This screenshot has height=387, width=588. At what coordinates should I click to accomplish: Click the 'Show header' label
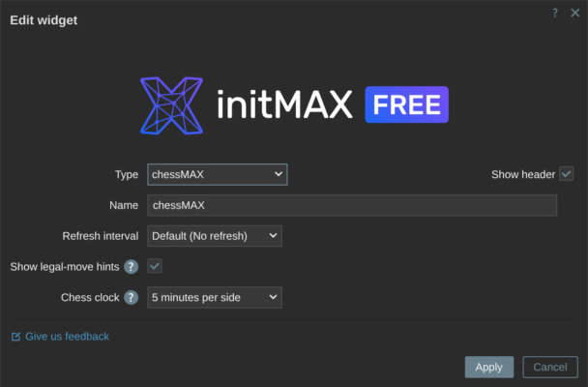(523, 174)
